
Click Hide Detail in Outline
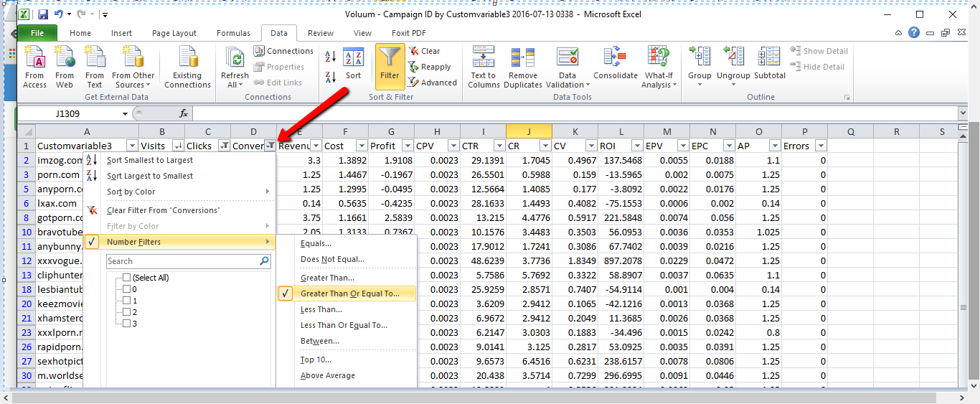pyautogui.click(x=818, y=67)
